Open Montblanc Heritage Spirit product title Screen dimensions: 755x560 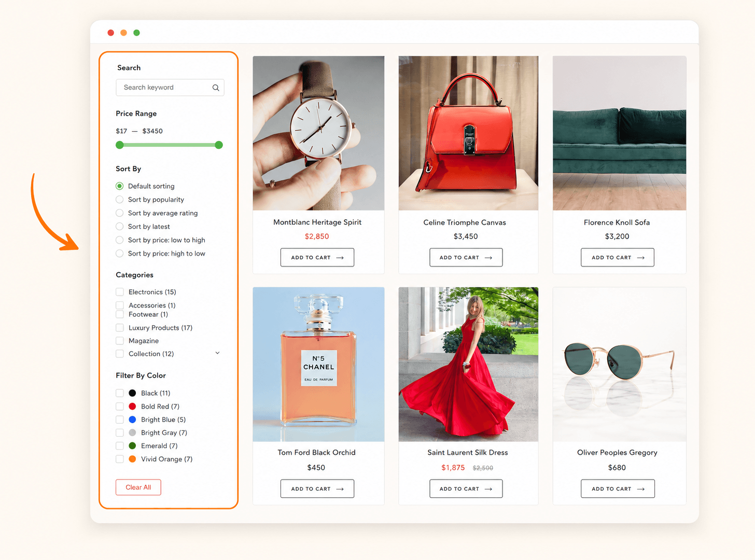point(317,222)
